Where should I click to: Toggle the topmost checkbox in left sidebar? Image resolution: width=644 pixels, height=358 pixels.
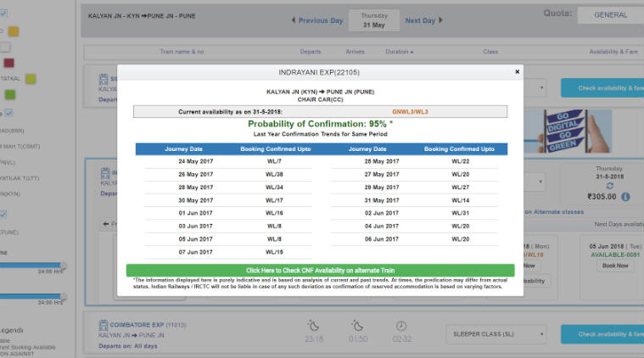click(3, 13)
